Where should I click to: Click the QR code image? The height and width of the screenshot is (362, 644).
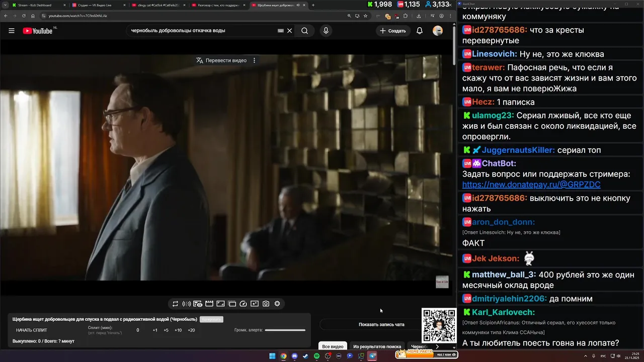(439, 326)
